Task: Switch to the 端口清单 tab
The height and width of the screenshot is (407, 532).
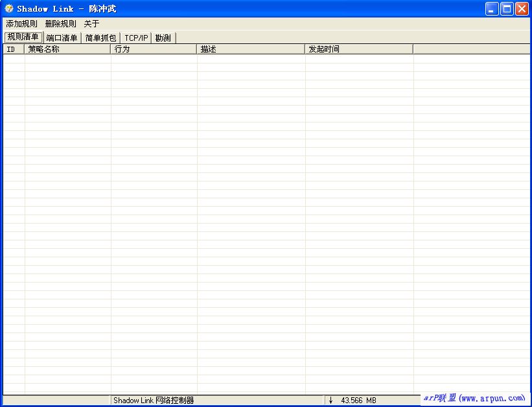Action: 62,38
